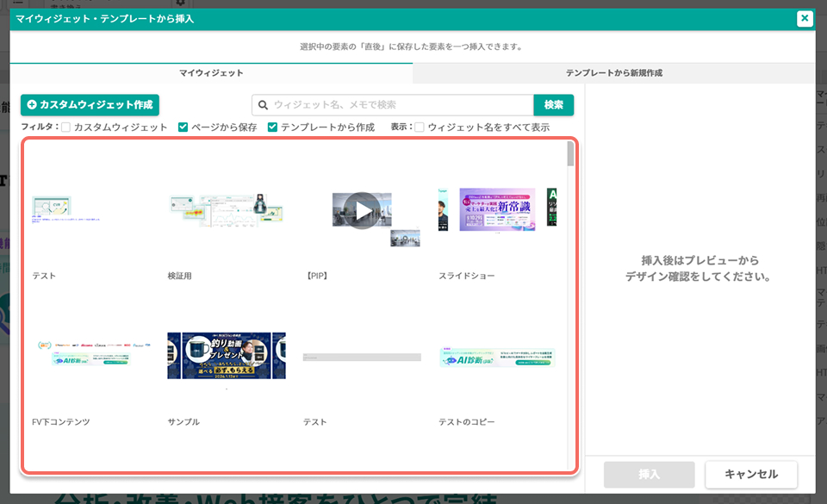Click the 【PIP】 widget name

pos(317,276)
